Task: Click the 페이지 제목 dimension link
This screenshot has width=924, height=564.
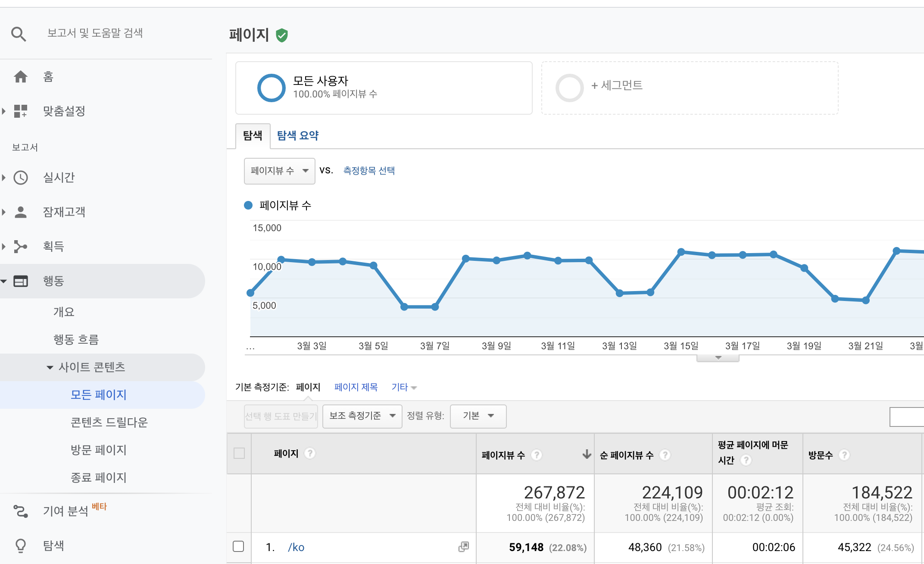Action: pyautogui.click(x=356, y=387)
